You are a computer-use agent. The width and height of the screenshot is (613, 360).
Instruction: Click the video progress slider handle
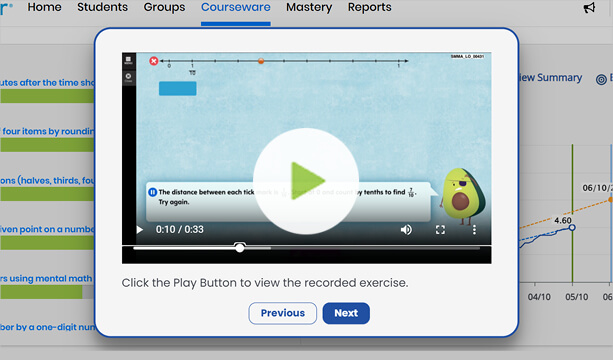point(240,247)
